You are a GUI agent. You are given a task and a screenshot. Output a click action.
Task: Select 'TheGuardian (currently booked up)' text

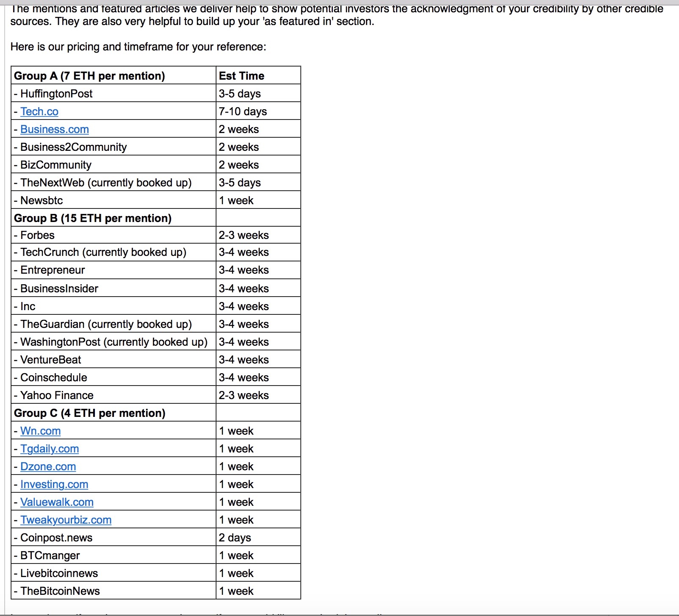(x=106, y=324)
